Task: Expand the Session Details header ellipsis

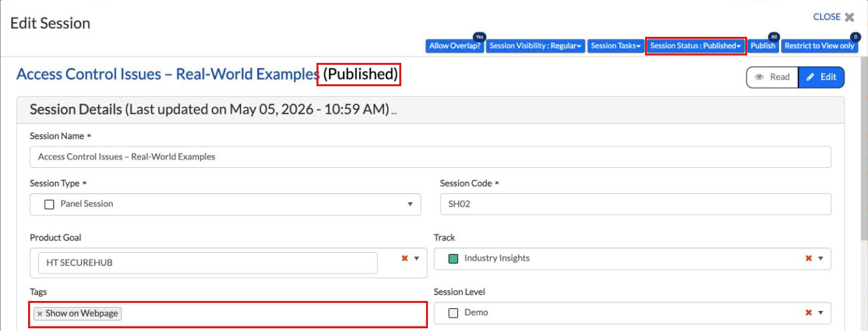Action: [x=394, y=112]
